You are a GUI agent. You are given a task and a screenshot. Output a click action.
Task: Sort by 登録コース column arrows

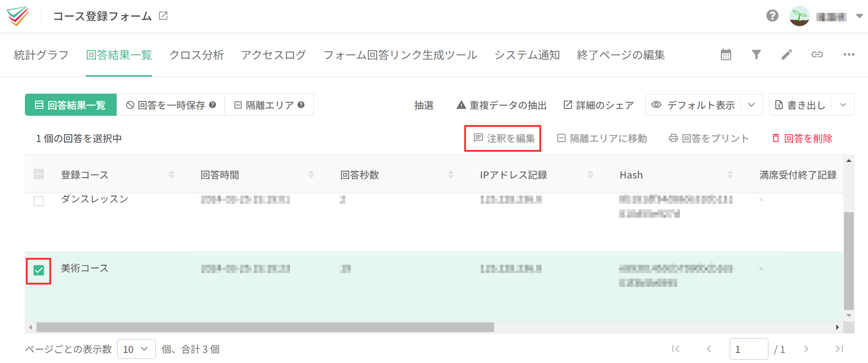171,174
